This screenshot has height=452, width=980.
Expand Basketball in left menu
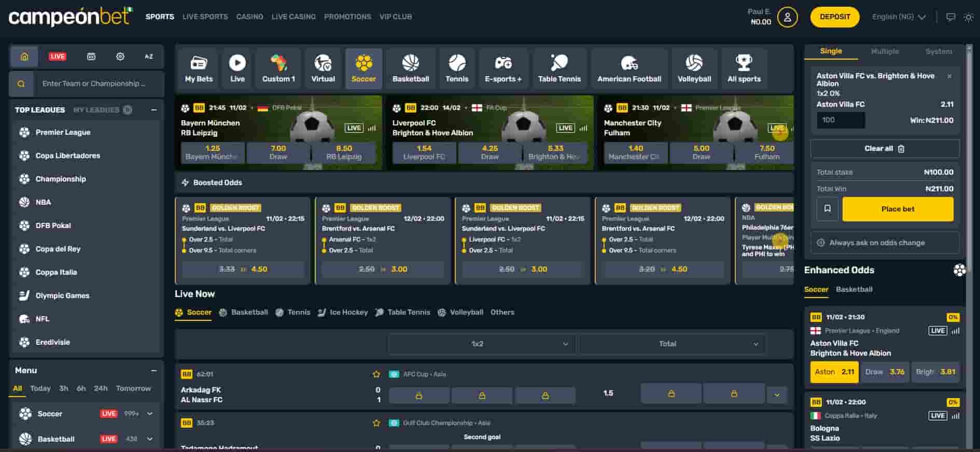point(150,439)
